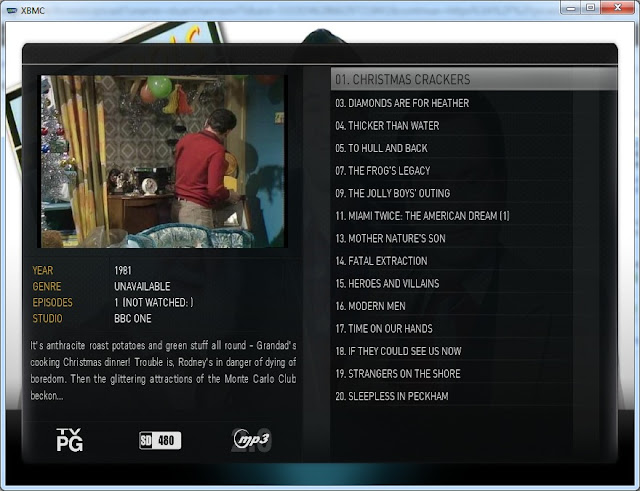Image resolution: width=640 pixels, height=491 pixels.
Task: Click the mp3 2.0 audio codec icon
Action: pos(251,440)
